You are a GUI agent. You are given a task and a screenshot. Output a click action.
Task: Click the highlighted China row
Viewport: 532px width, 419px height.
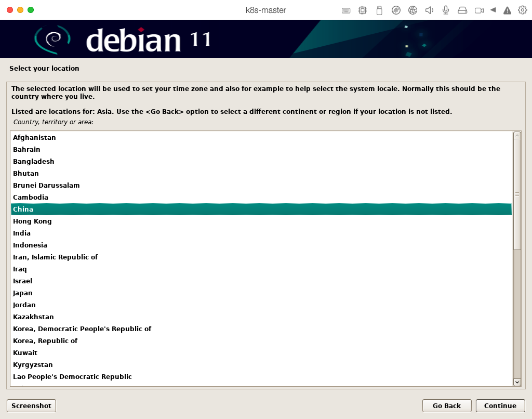[x=261, y=209]
